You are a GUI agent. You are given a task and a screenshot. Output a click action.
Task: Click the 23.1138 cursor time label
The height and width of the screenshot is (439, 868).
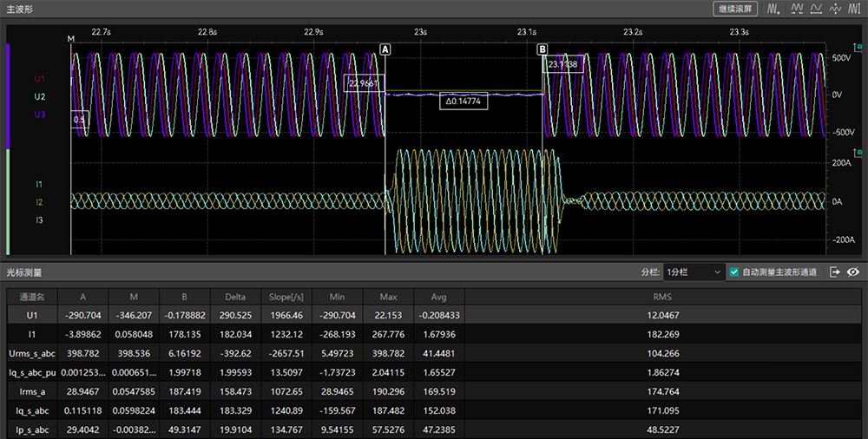point(563,64)
